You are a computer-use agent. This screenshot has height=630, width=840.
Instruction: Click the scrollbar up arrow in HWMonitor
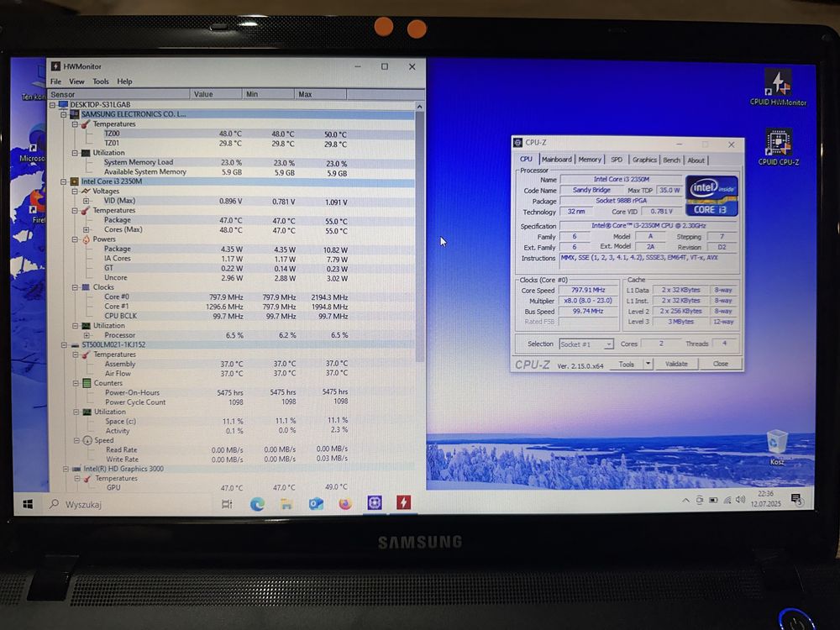(419, 107)
